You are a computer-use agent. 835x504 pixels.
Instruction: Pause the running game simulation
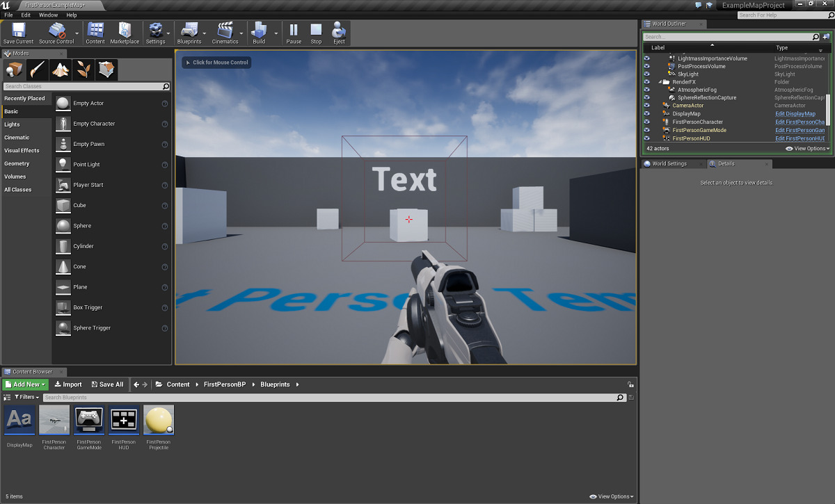[x=294, y=33]
